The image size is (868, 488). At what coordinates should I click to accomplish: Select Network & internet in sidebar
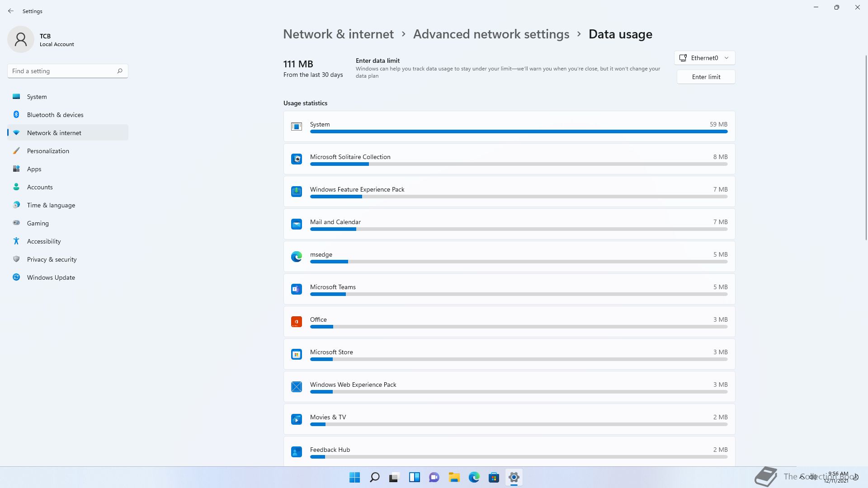pyautogui.click(x=68, y=133)
